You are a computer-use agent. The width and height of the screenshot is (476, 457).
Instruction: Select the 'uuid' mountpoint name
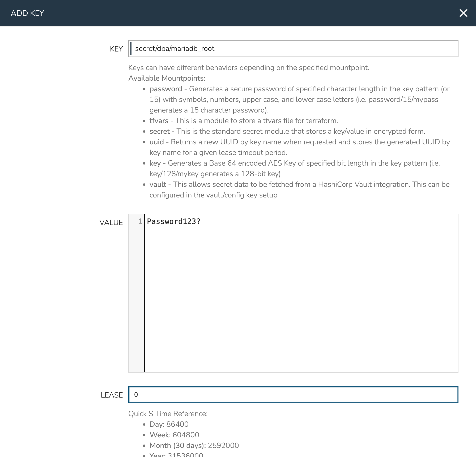(156, 142)
